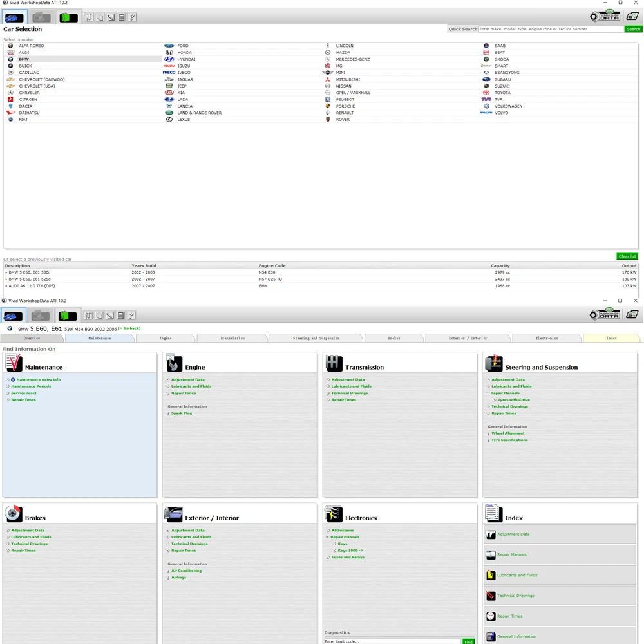The width and height of the screenshot is (644, 644).
Task: Click green book icon in top window toolbar
Action: pos(69,17)
